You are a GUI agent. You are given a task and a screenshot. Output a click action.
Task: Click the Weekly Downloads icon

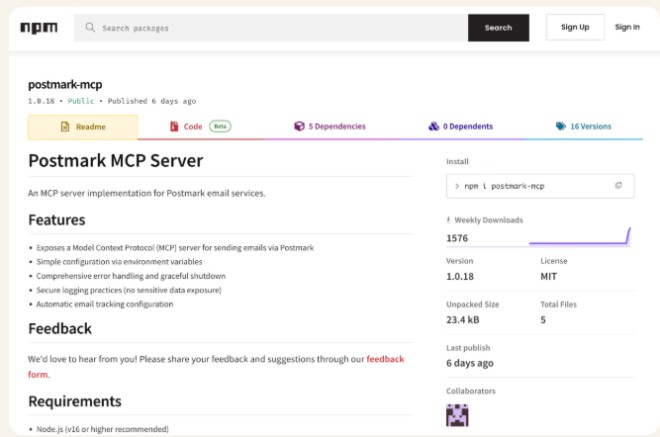[449, 220]
